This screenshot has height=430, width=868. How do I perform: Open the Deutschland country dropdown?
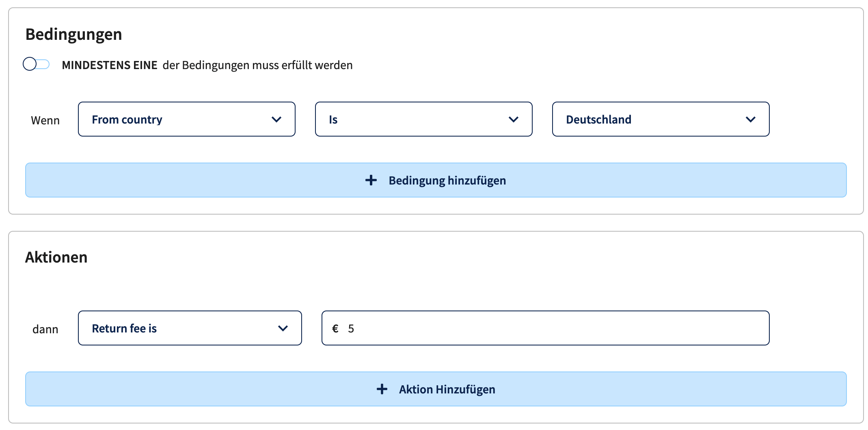click(661, 119)
